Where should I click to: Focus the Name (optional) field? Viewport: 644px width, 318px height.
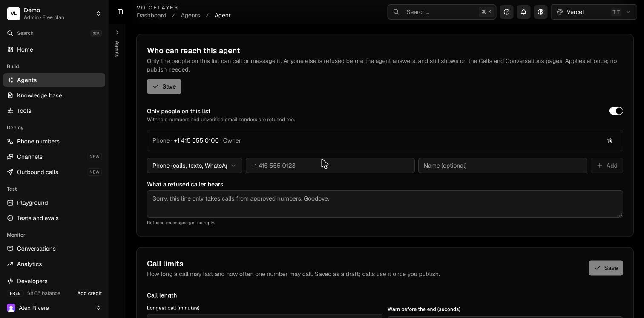(x=503, y=166)
